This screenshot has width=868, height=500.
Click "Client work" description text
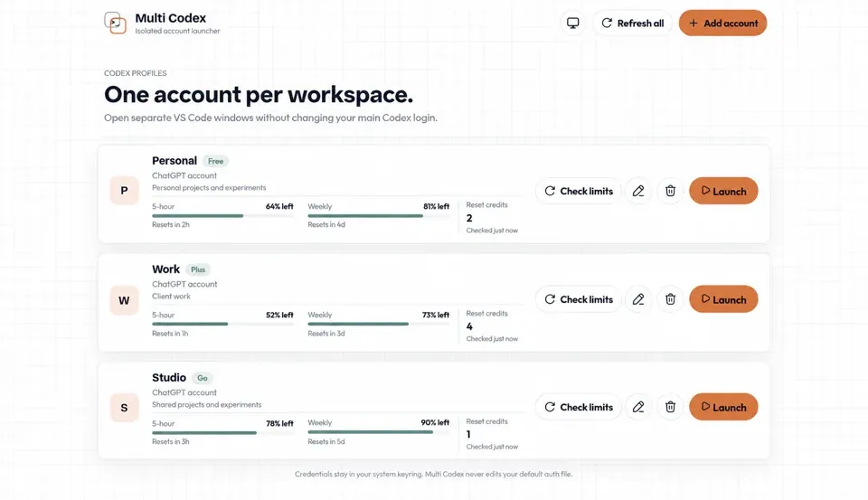click(x=171, y=297)
